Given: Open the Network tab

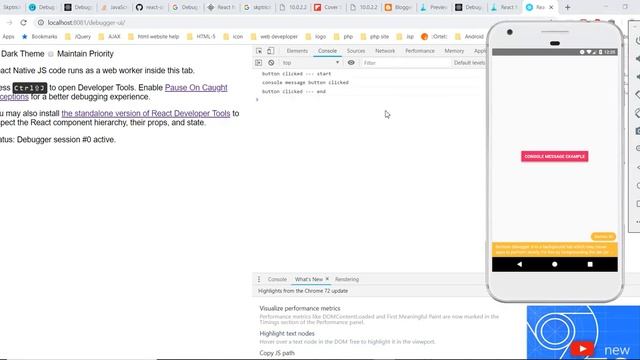Looking at the screenshot, I should pyautogui.click(x=385, y=51).
